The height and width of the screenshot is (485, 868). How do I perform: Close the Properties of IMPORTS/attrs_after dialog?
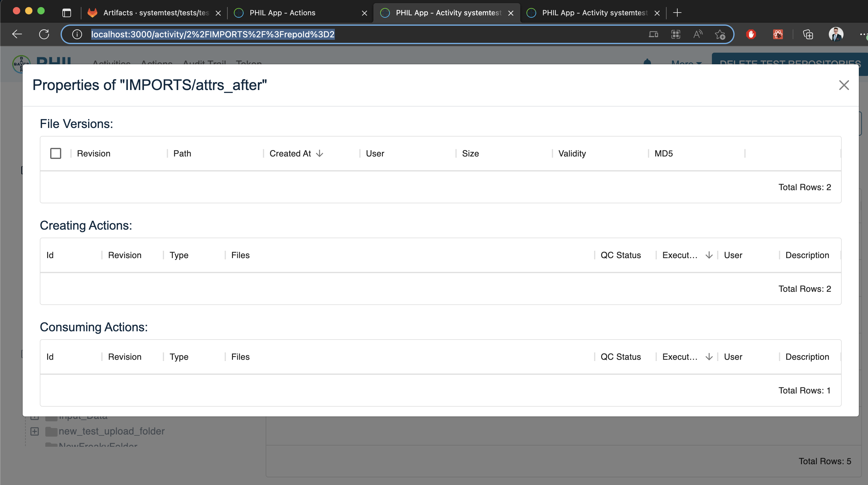click(x=844, y=85)
